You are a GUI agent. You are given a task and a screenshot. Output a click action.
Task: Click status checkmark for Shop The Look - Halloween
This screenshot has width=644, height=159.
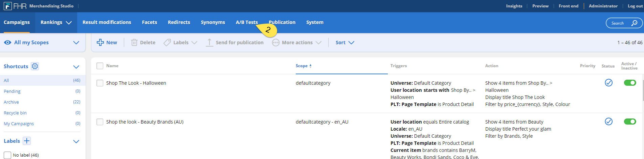click(x=608, y=83)
